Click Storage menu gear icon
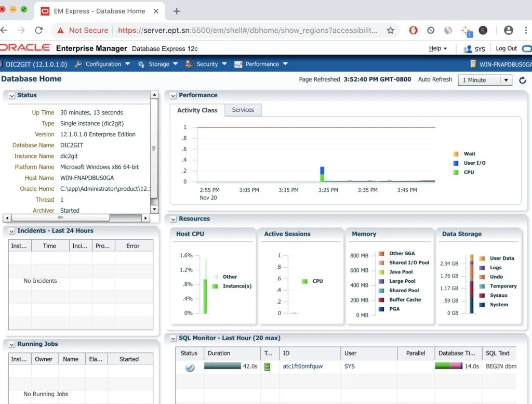532x404 pixels. point(141,64)
